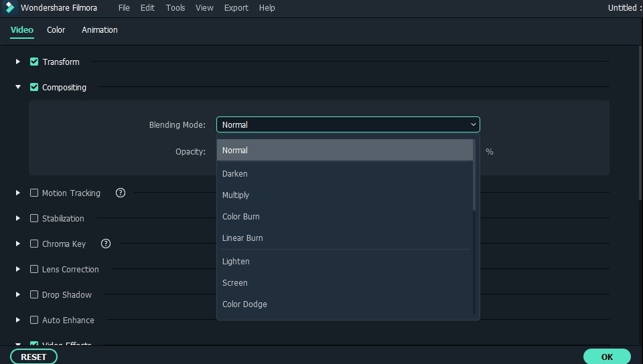Switch to the Color tab
The image size is (643, 364).
(56, 30)
